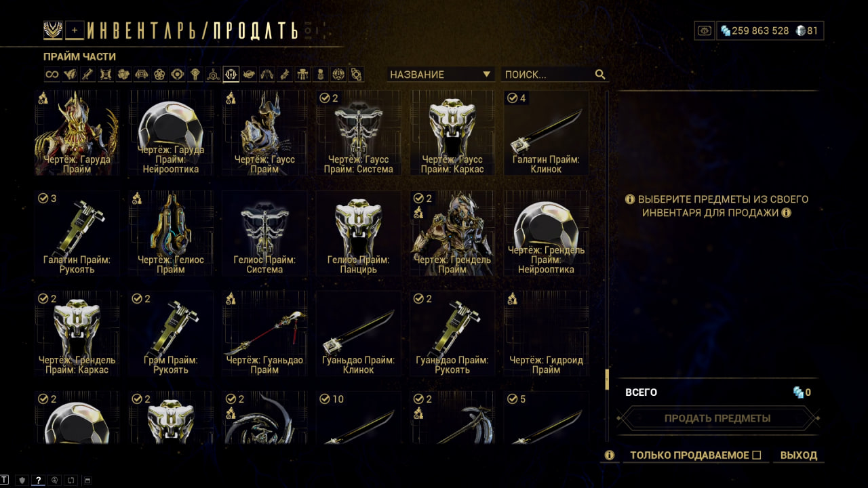The width and height of the screenshot is (868, 488).
Task: Click the dropdown arrow of the sort selector
Action: [x=486, y=75]
